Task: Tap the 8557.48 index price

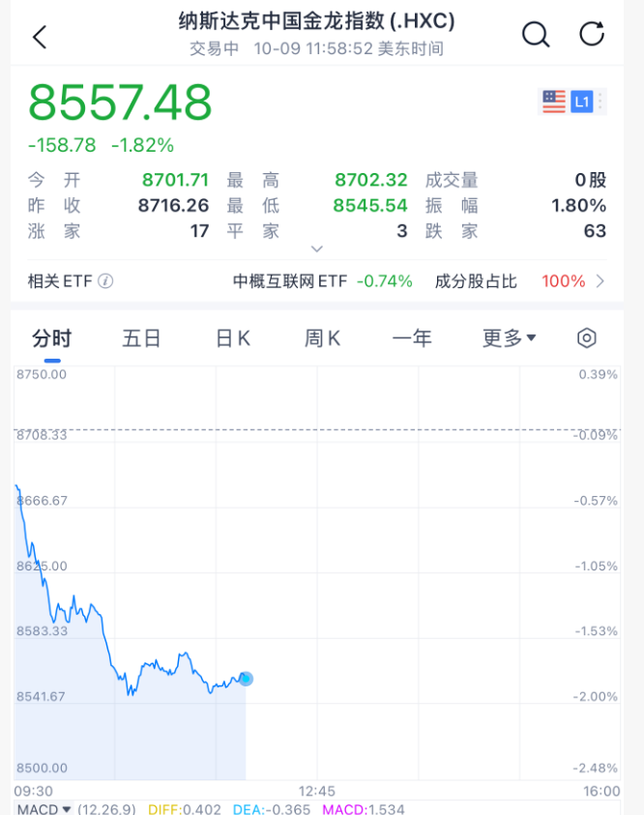Action: tap(120, 102)
